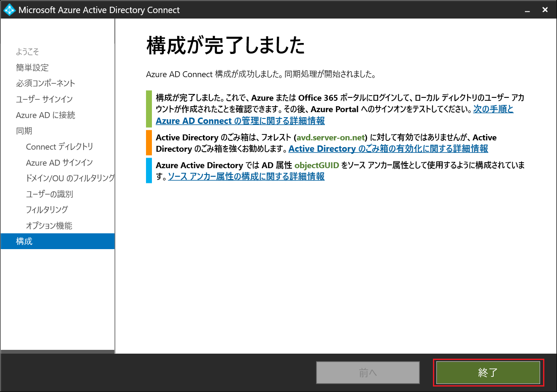
Task: Click the Microsoft Azure Active Directory Connect title text
Action: click(99, 10)
